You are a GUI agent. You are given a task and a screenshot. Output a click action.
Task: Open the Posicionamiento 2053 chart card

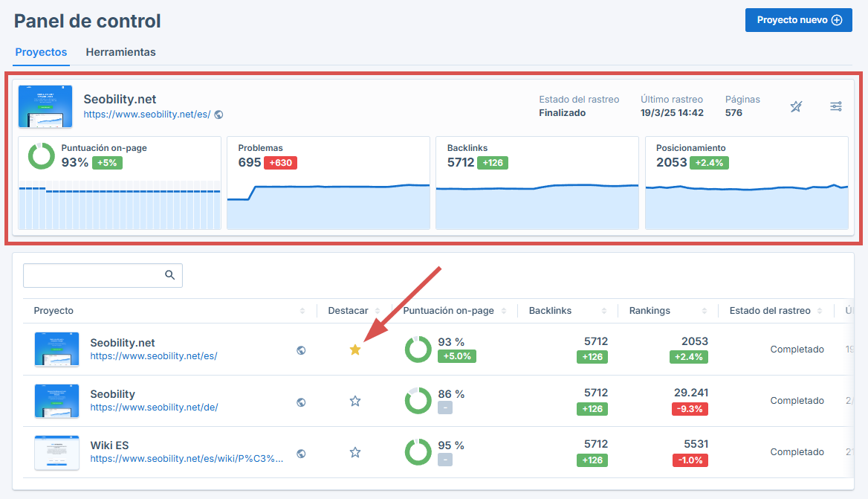click(x=746, y=183)
